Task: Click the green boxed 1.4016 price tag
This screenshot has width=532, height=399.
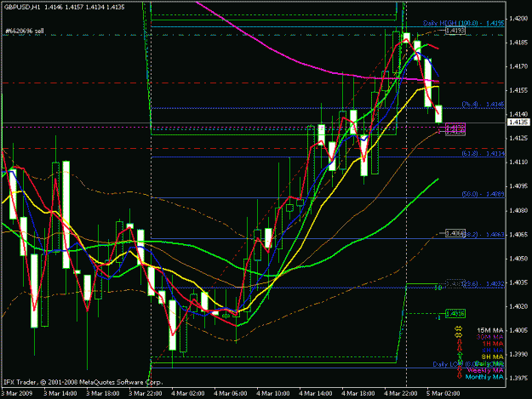Action: (455, 314)
